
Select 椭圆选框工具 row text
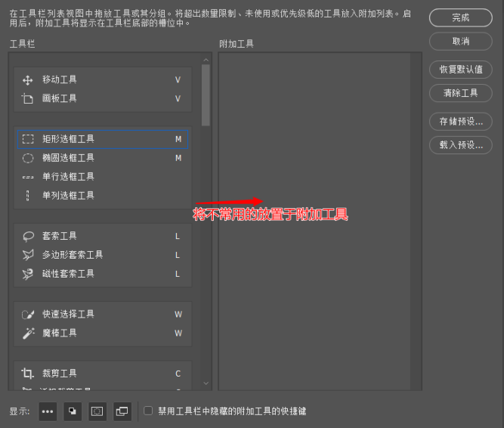pyautogui.click(x=68, y=158)
